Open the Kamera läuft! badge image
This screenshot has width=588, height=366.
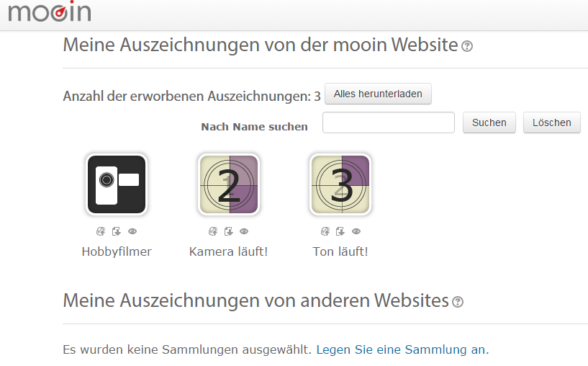tap(229, 184)
